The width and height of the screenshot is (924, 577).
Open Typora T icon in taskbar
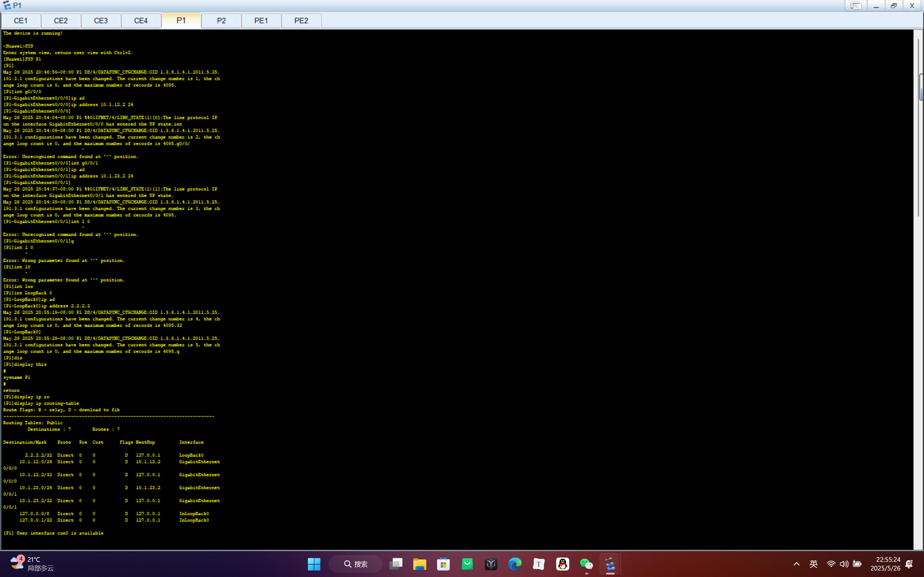[x=539, y=564]
